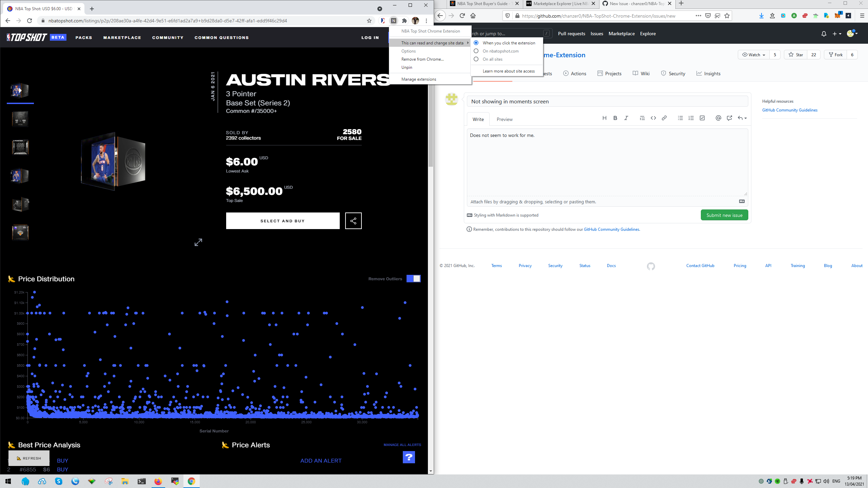This screenshot has width=868, height=488.
Task: Select 'On all sites' radio option
Action: [x=476, y=59]
